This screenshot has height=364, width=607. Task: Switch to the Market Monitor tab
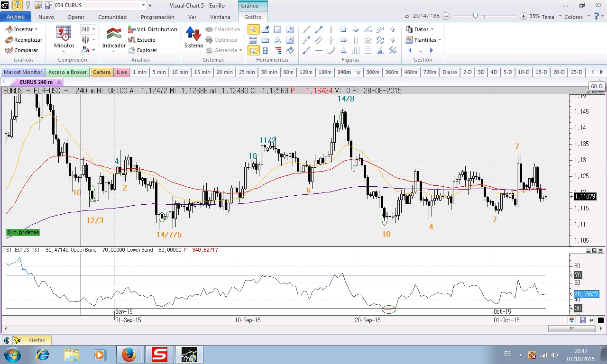(x=23, y=72)
